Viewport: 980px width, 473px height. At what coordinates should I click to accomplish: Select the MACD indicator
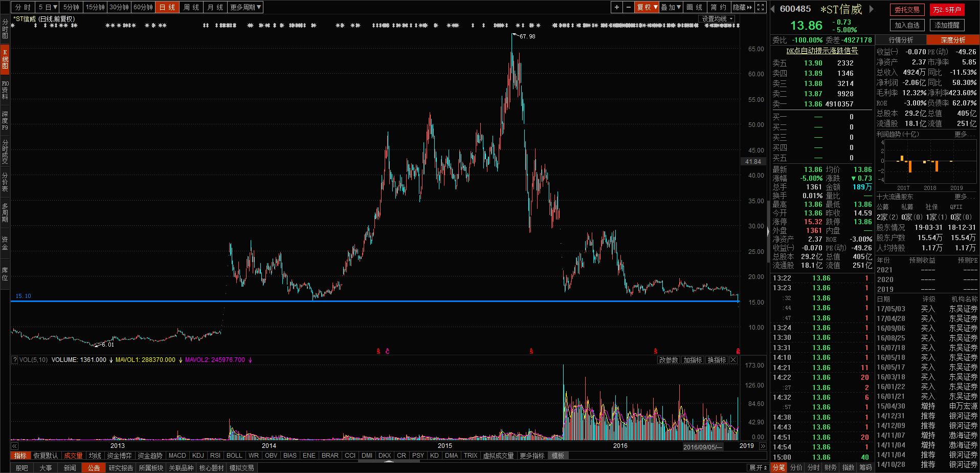177,456
